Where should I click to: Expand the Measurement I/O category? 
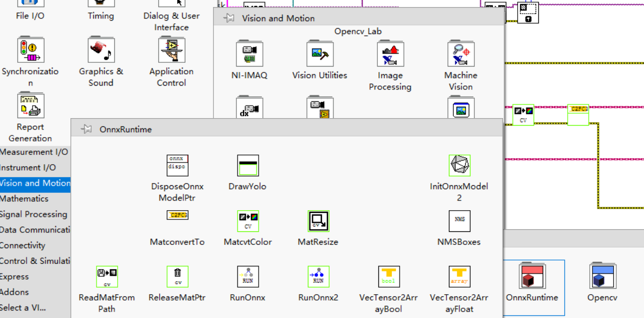(x=34, y=152)
